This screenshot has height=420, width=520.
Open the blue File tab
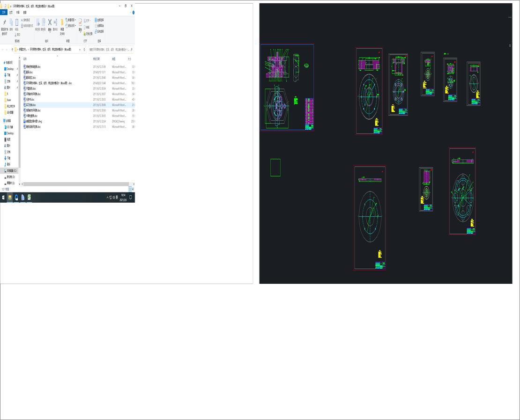[x=4, y=12]
